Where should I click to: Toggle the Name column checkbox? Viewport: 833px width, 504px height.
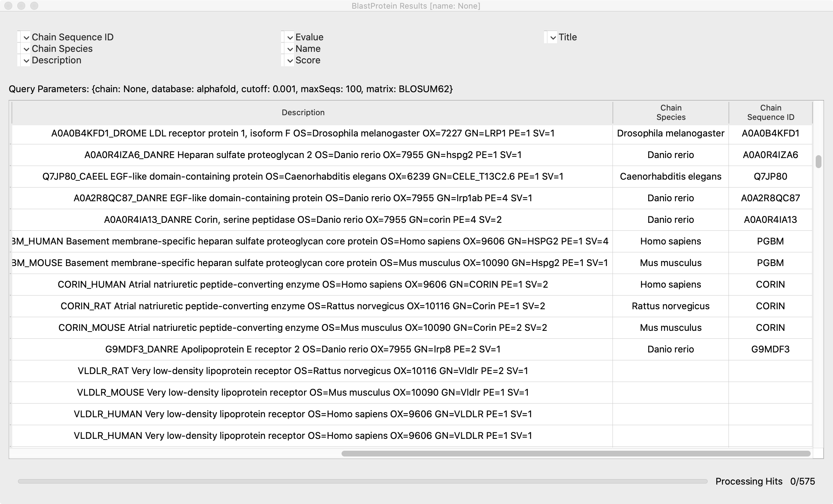[290, 49]
